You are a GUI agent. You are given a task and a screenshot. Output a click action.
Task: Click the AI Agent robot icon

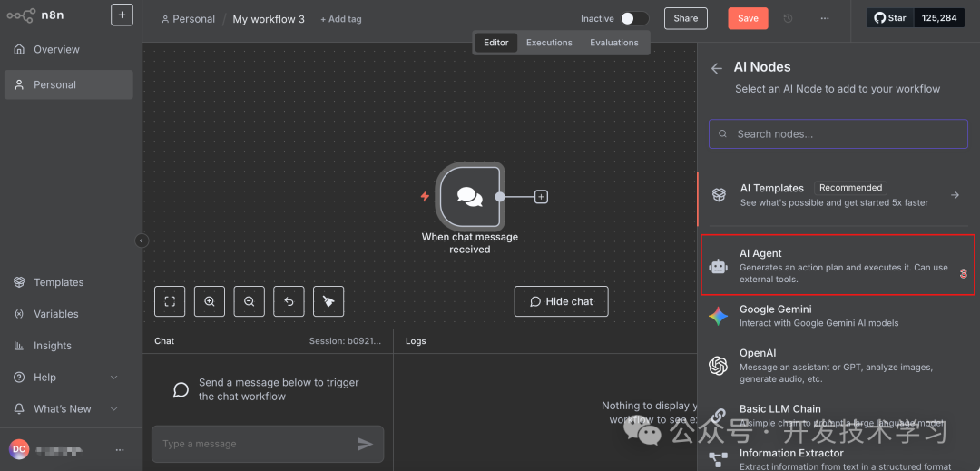(x=719, y=267)
